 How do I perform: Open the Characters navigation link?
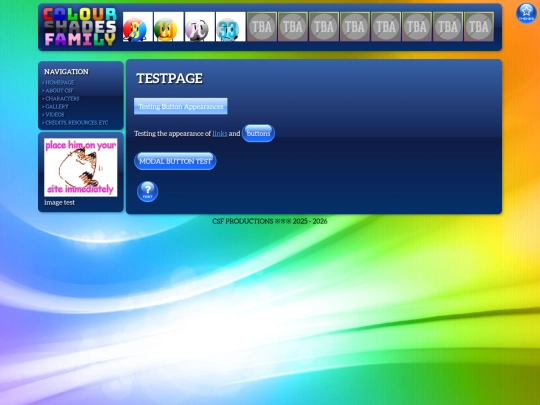[x=61, y=98]
